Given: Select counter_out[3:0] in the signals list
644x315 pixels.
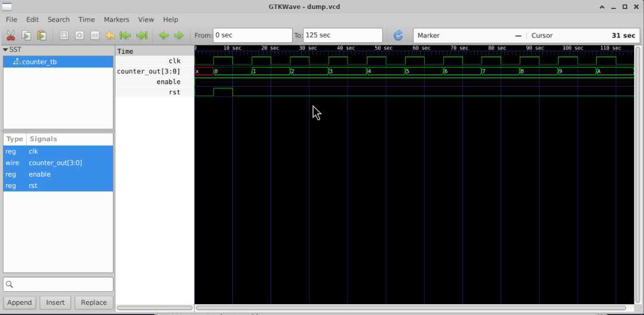Looking at the screenshot, I should (x=56, y=163).
